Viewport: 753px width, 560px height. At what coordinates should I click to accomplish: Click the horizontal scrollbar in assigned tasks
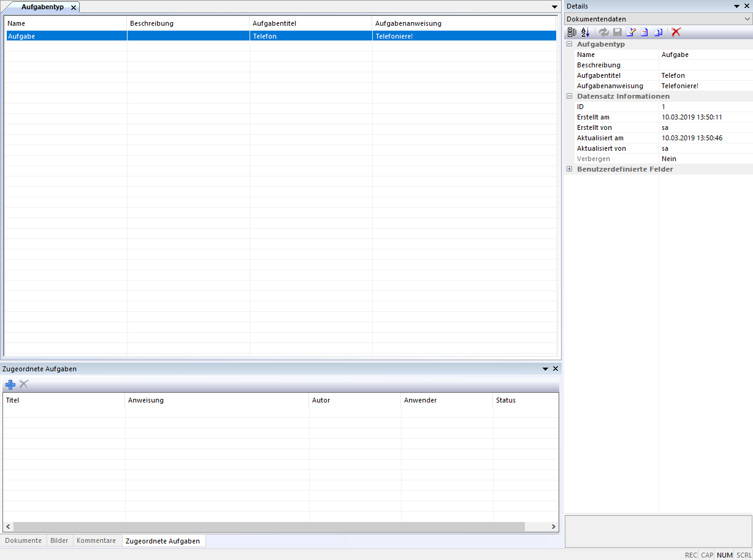pos(269,526)
